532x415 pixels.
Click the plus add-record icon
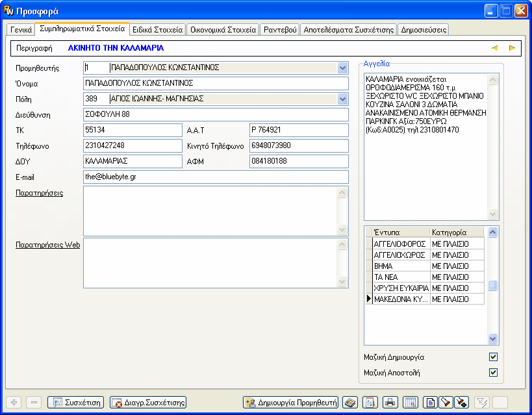pyautogui.click(x=14, y=403)
